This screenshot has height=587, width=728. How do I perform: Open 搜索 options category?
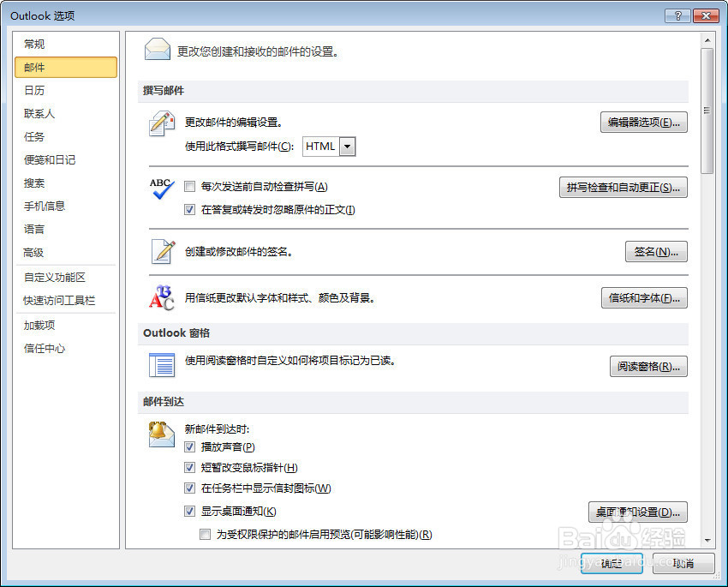[x=66, y=183]
